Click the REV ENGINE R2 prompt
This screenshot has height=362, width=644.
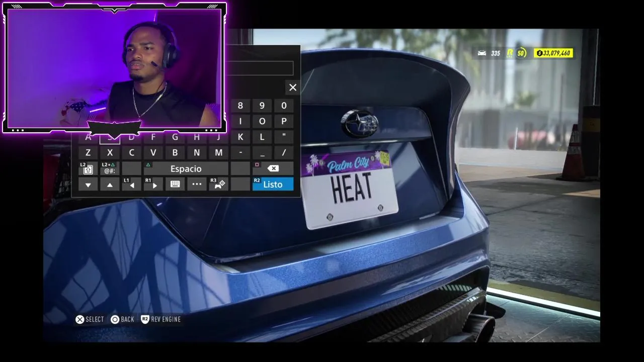click(x=160, y=319)
